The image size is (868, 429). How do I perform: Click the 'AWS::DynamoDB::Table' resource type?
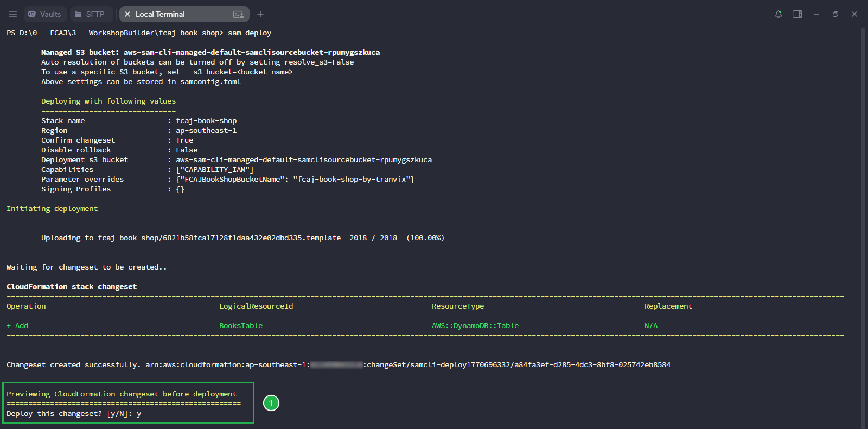coord(475,326)
